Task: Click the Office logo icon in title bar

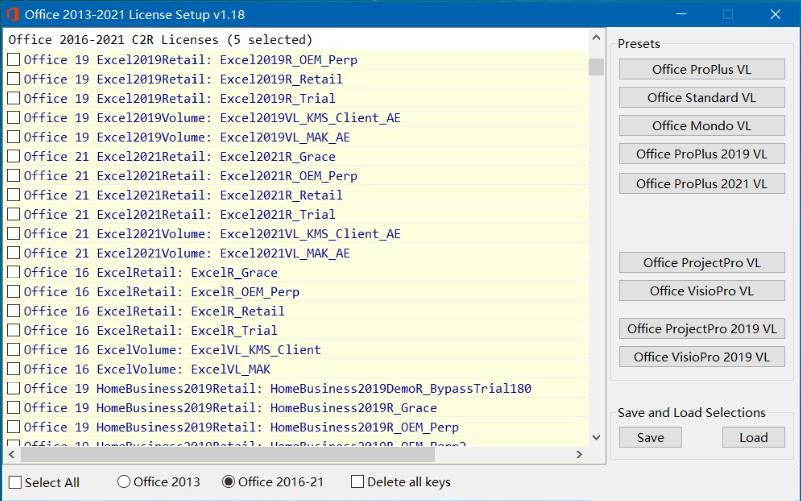Action: [14, 14]
